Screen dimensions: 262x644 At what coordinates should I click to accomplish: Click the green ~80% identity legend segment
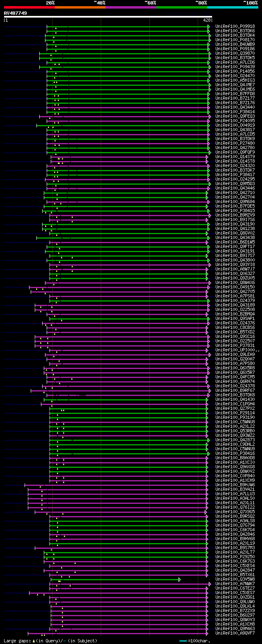182,7
